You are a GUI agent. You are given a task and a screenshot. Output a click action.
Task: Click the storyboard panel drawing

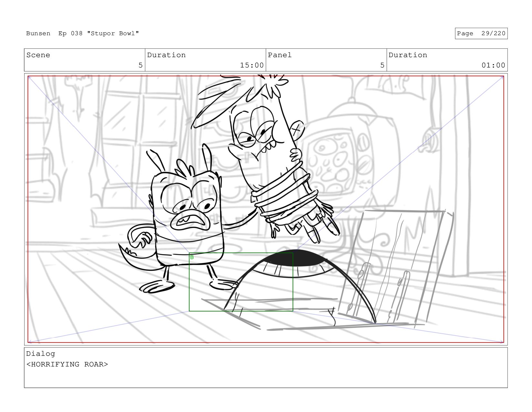266,209
